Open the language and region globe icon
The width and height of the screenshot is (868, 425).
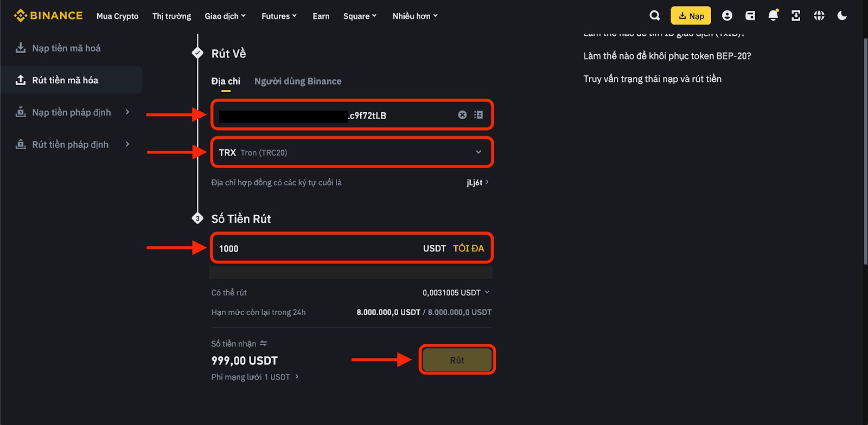(819, 15)
